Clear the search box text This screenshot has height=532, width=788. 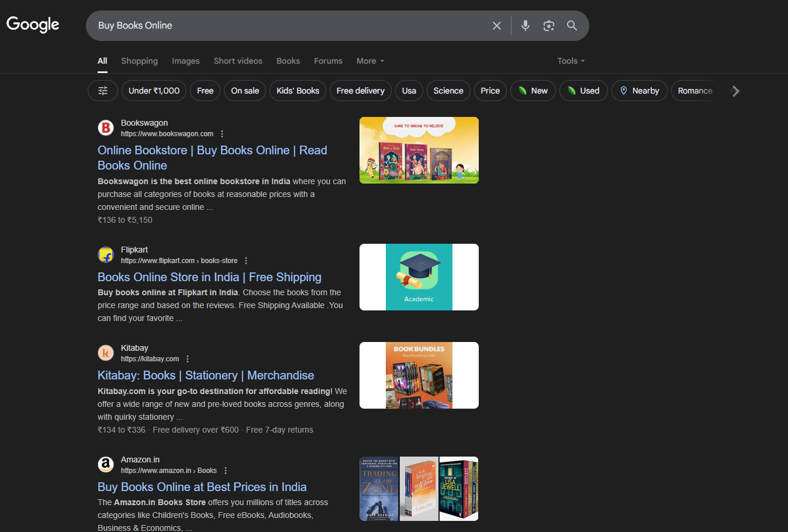click(x=497, y=26)
